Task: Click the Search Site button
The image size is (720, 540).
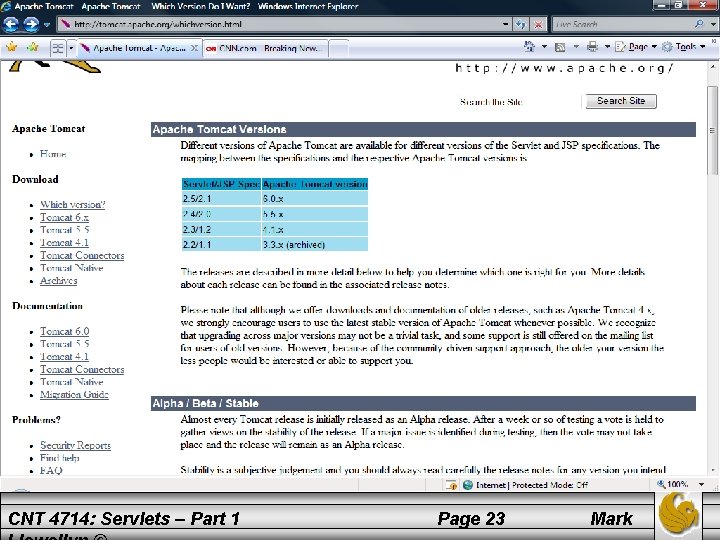Action: [x=621, y=101]
